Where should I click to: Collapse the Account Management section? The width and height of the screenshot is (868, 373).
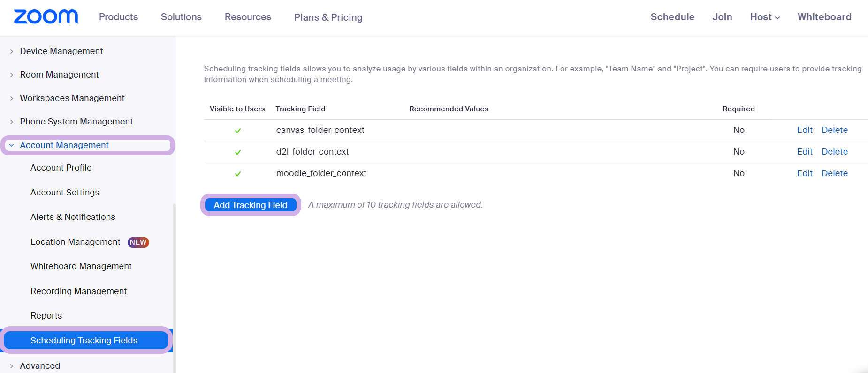[x=12, y=146]
